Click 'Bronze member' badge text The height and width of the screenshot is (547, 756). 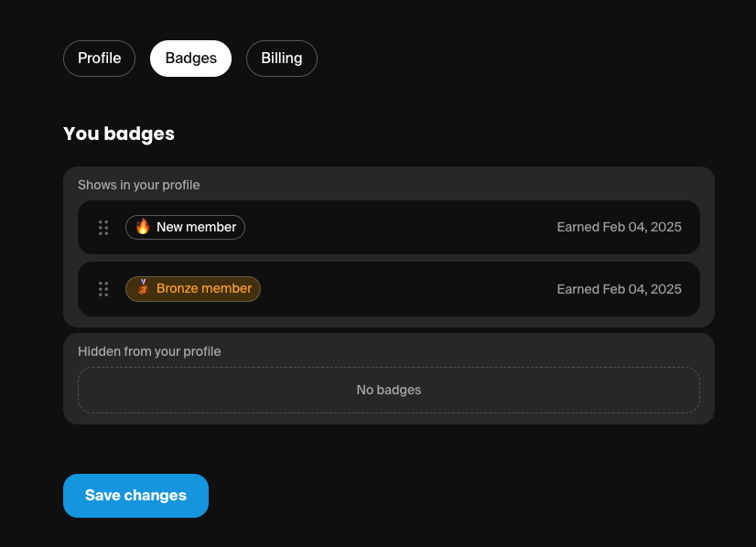pyautogui.click(x=204, y=288)
